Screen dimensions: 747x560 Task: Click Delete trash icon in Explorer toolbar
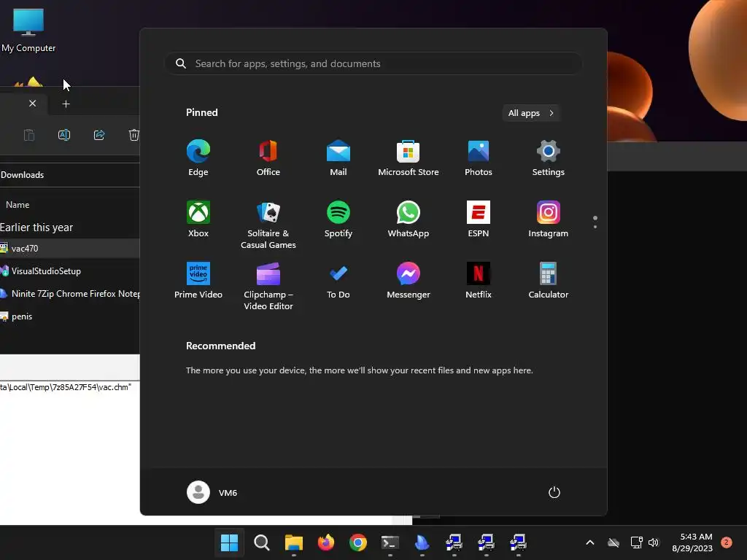[x=134, y=135]
